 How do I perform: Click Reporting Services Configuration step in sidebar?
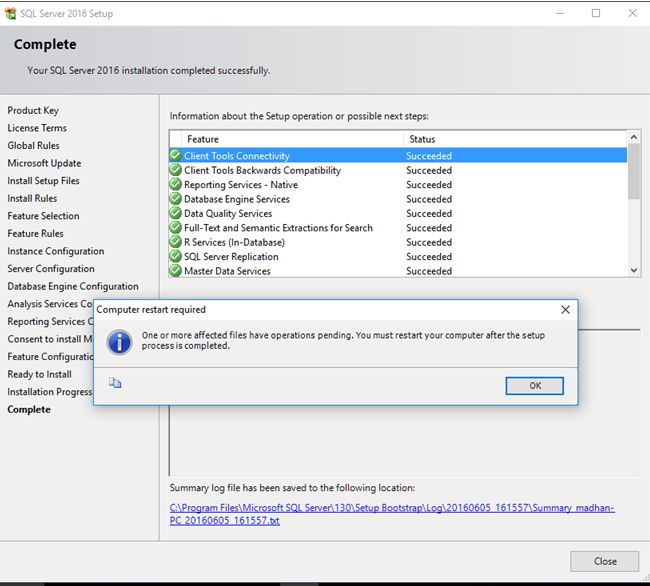click(50, 322)
